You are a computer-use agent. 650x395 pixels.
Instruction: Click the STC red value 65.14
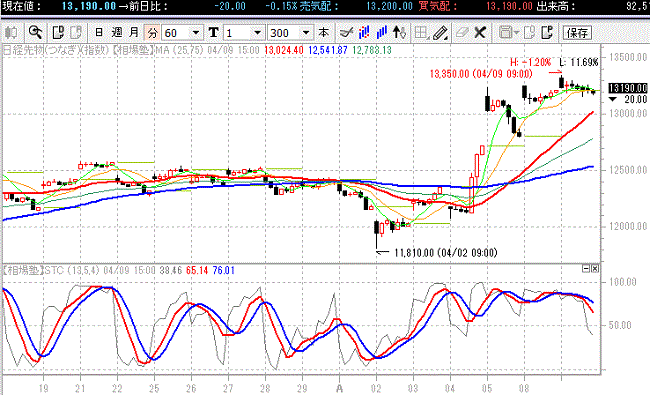coord(197,271)
